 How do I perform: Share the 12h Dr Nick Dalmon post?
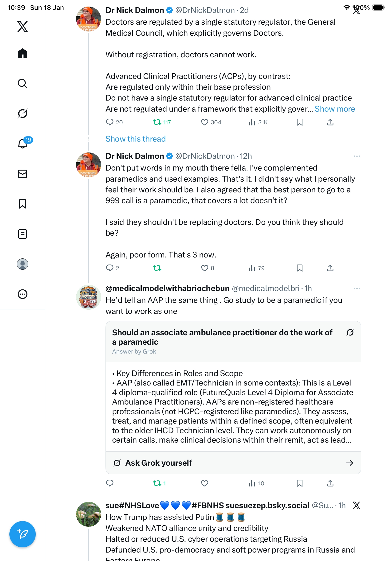[330, 268]
